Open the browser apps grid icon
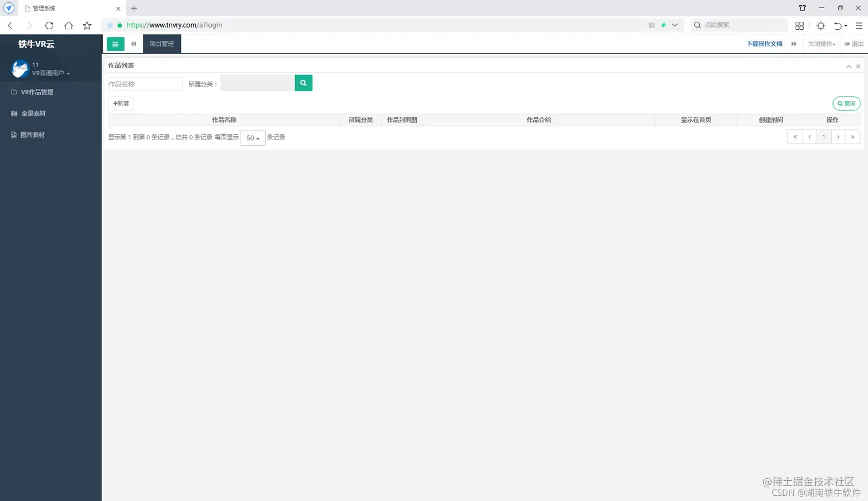Image resolution: width=868 pixels, height=501 pixels. click(x=799, y=26)
